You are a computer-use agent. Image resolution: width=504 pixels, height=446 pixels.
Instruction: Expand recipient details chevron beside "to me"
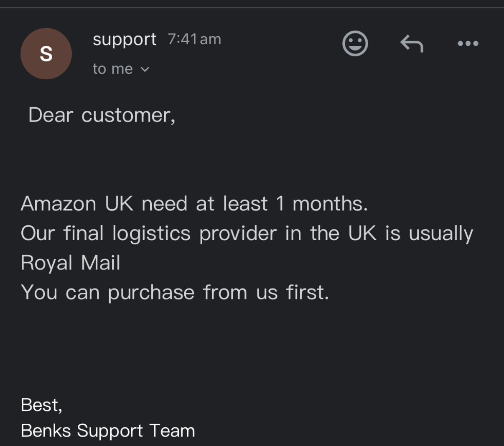tap(145, 69)
